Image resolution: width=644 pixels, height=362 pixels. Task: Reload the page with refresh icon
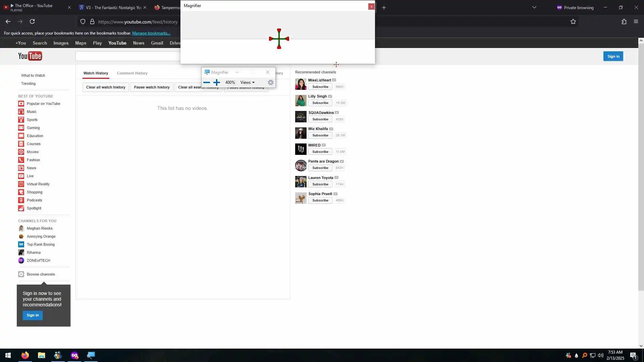pos(32,22)
